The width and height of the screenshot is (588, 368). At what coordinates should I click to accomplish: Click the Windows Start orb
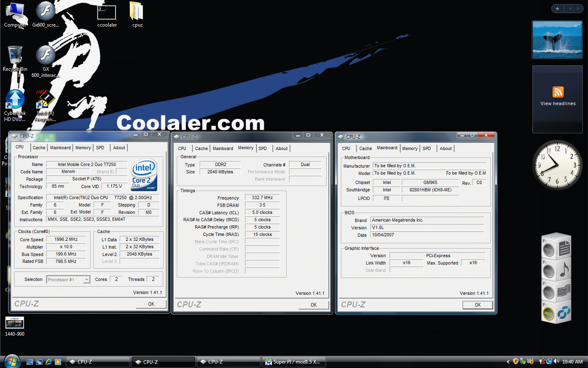pyautogui.click(x=12, y=361)
